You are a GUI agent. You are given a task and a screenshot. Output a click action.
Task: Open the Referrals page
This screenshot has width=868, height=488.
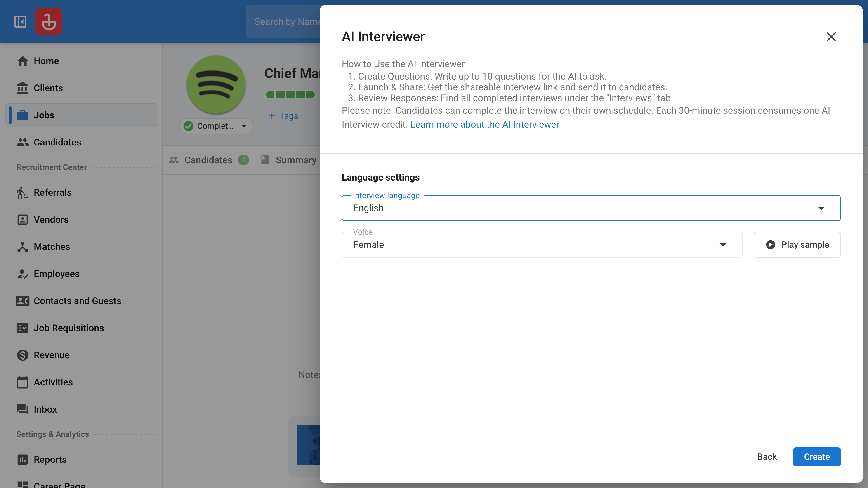tap(53, 192)
